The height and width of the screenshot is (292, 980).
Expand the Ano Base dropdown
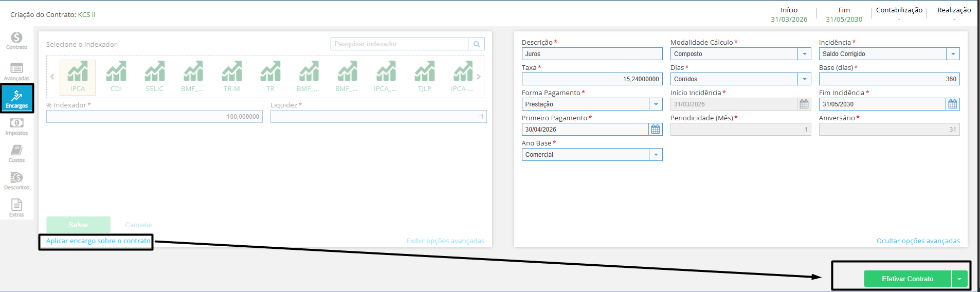[656, 155]
